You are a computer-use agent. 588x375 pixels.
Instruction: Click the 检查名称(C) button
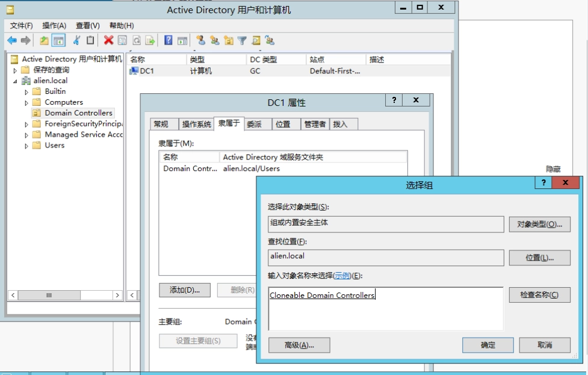pos(539,295)
